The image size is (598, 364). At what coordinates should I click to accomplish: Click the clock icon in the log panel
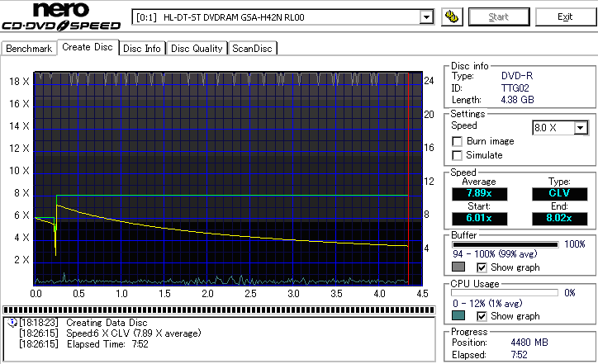pyautogui.click(x=11, y=322)
